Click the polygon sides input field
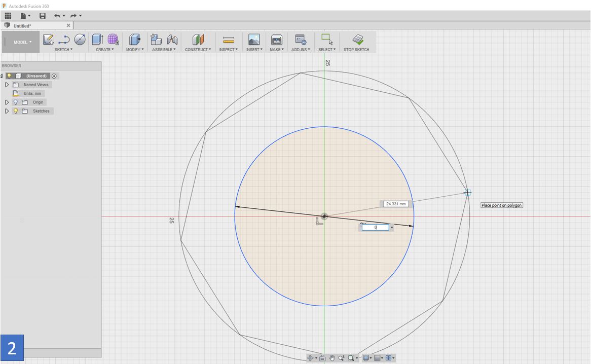Image resolution: width=591 pixels, height=364 pixels. (x=375, y=228)
